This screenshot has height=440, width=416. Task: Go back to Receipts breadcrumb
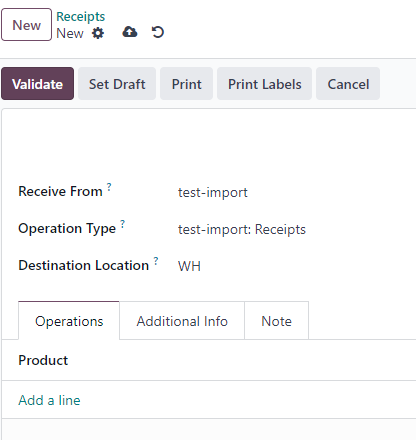click(x=81, y=17)
